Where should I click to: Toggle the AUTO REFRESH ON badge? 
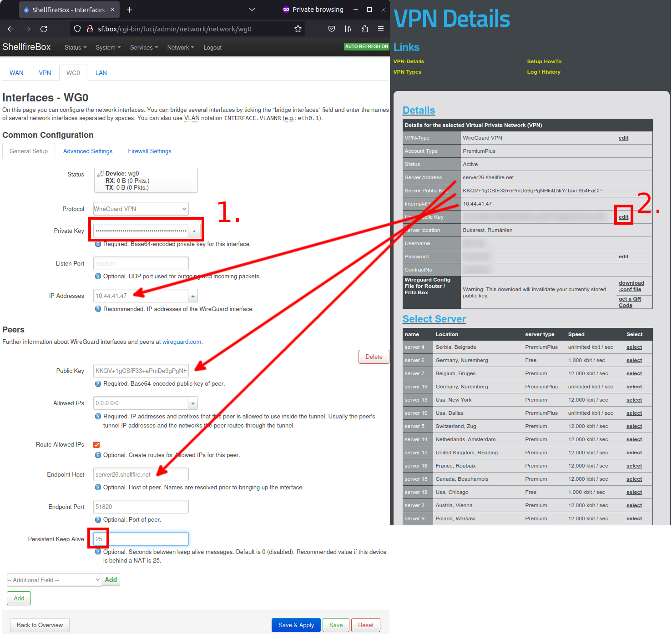click(x=367, y=46)
